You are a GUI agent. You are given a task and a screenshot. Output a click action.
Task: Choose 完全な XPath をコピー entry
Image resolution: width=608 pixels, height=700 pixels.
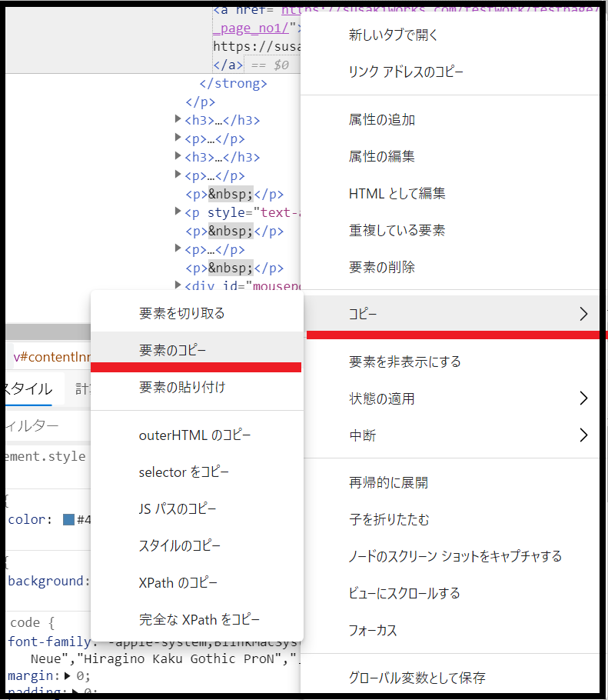click(199, 620)
